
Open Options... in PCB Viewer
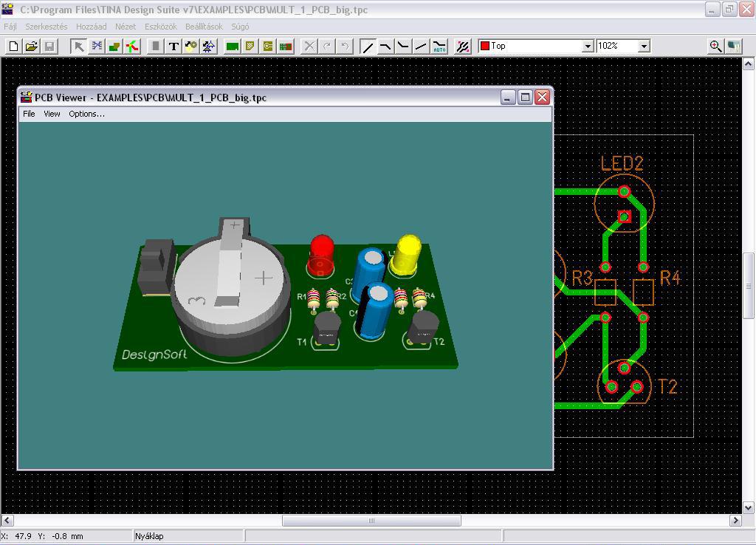click(86, 114)
